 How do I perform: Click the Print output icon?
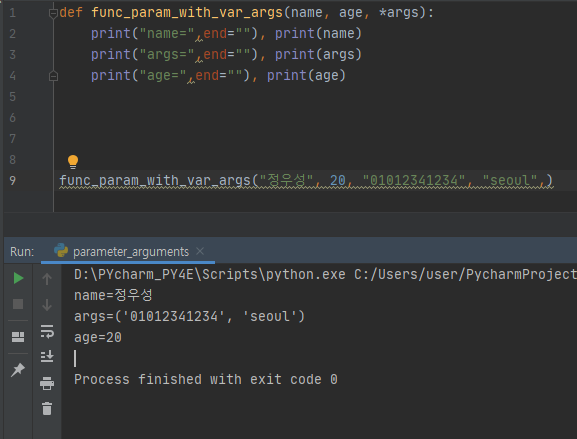(x=47, y=383)
